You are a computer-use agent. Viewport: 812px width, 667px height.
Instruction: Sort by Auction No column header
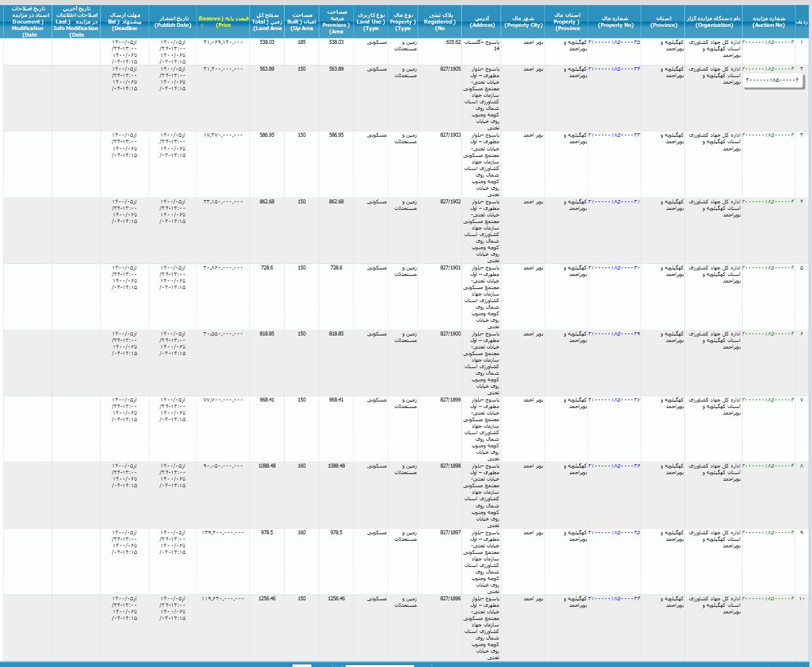click(768, 22)
